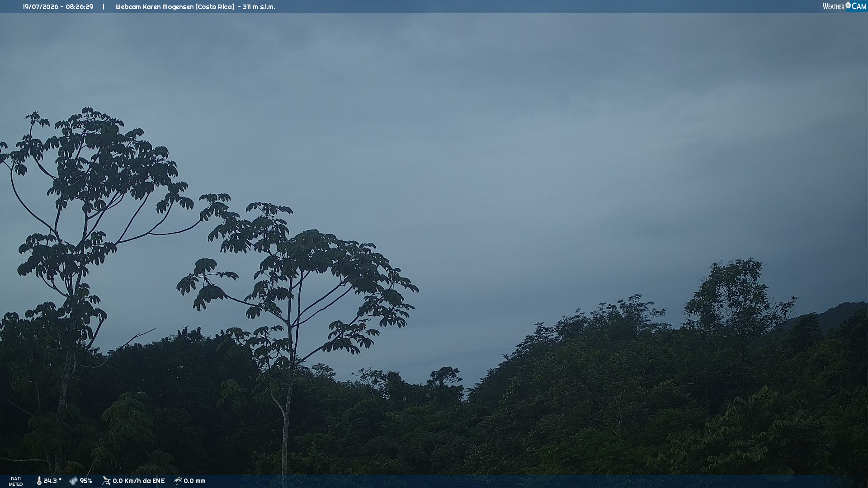Click the WeatherCam logo
868x488 pixels.
click(844, 6)
